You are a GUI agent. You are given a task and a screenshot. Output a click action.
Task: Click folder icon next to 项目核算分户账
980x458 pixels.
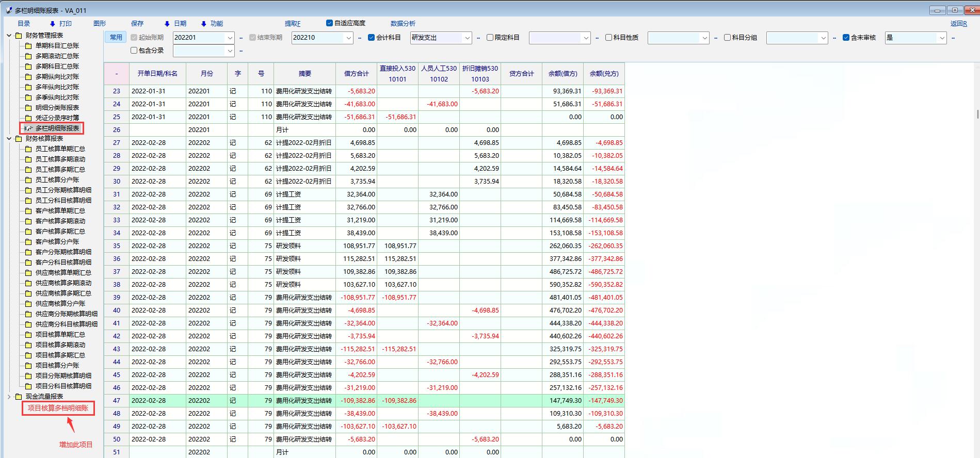coord(28,366)
